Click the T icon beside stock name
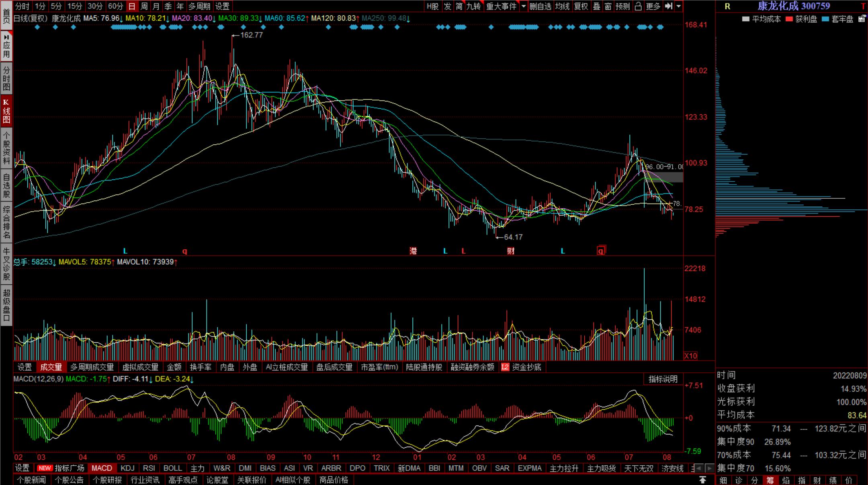The image size is (868, 485). click(863, 6)
